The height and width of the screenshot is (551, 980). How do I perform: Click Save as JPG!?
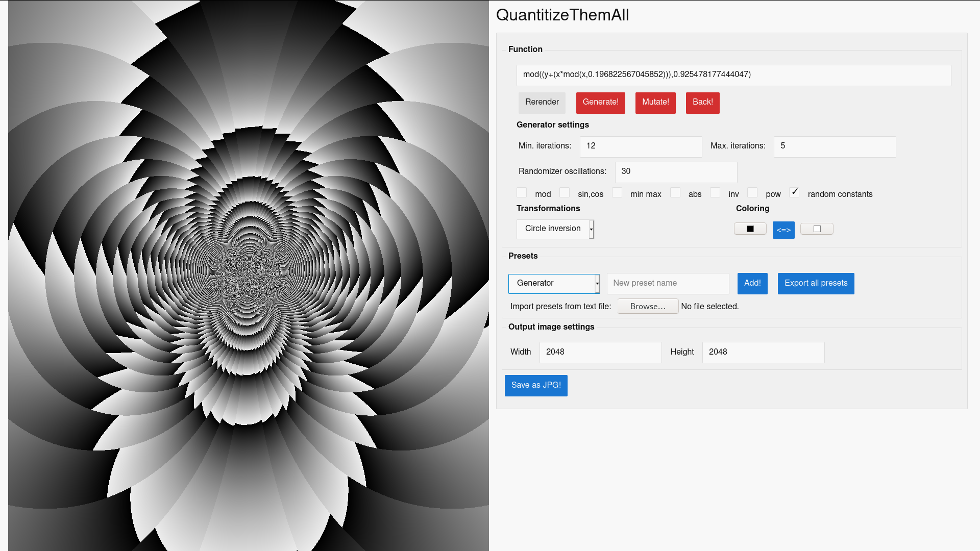point(536,385)
